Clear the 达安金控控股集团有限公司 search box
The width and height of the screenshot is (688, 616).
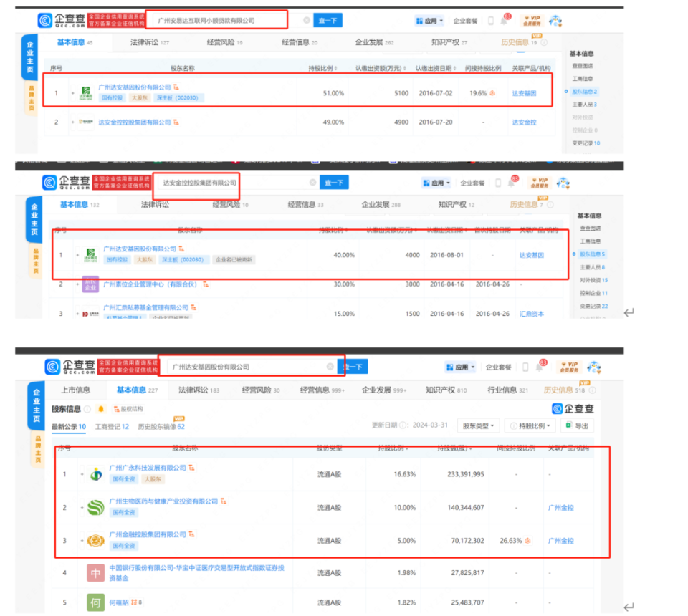[x=312, y=183]
